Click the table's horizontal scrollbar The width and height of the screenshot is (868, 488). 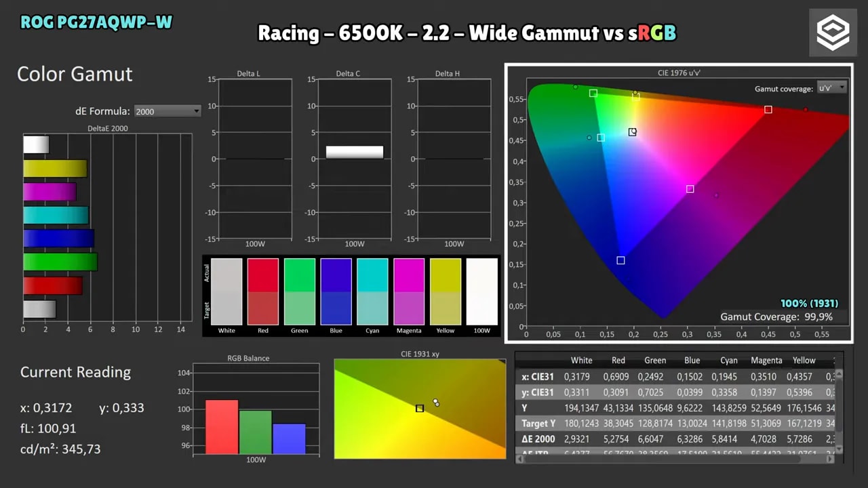[675, 459]
